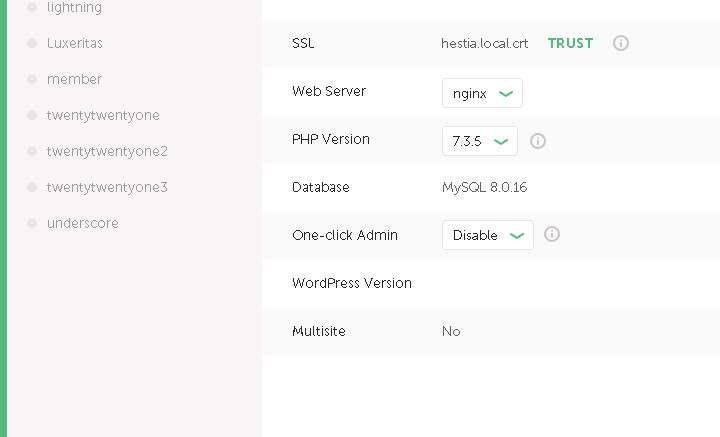Open the One-click Admin Disable dropdown
Viewport: 720px width, 437px height.
tap(487, 235)
